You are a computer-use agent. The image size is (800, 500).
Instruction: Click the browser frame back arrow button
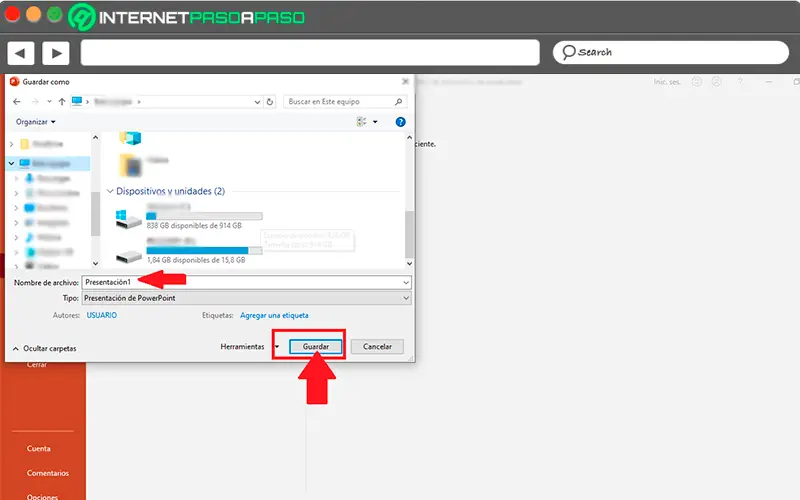(20, 53)
